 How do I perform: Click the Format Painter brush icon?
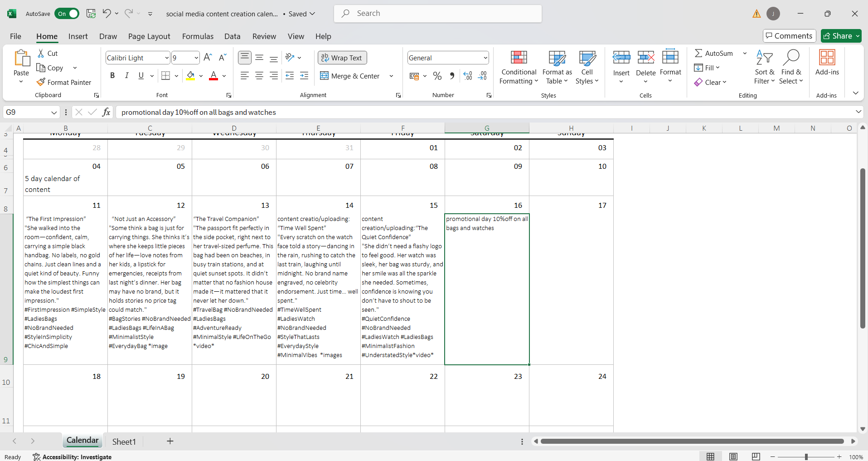[x=41, y=82]
